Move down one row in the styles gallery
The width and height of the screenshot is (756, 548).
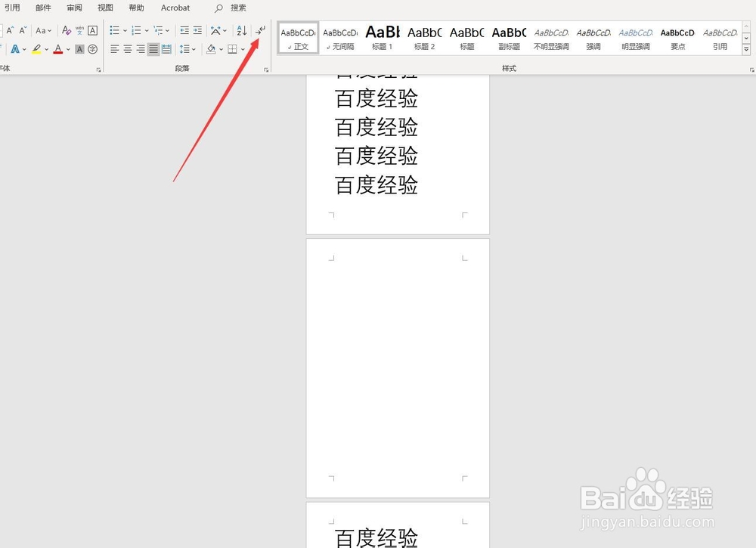(746, 38)
